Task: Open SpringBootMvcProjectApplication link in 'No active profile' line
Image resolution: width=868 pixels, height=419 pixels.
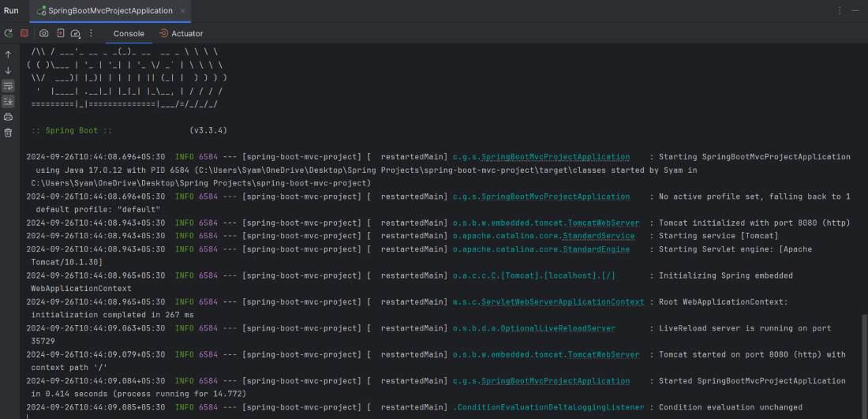Action: click(x=556, y=196)
